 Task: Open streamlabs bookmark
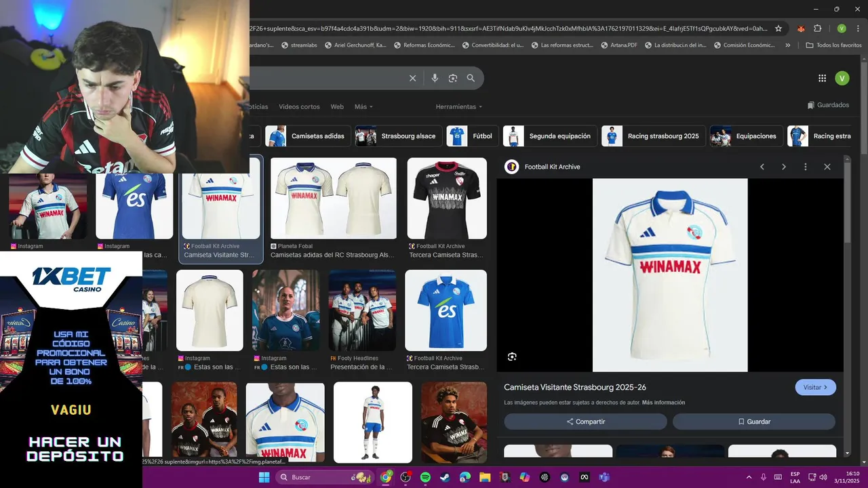(x=298, y=45)
